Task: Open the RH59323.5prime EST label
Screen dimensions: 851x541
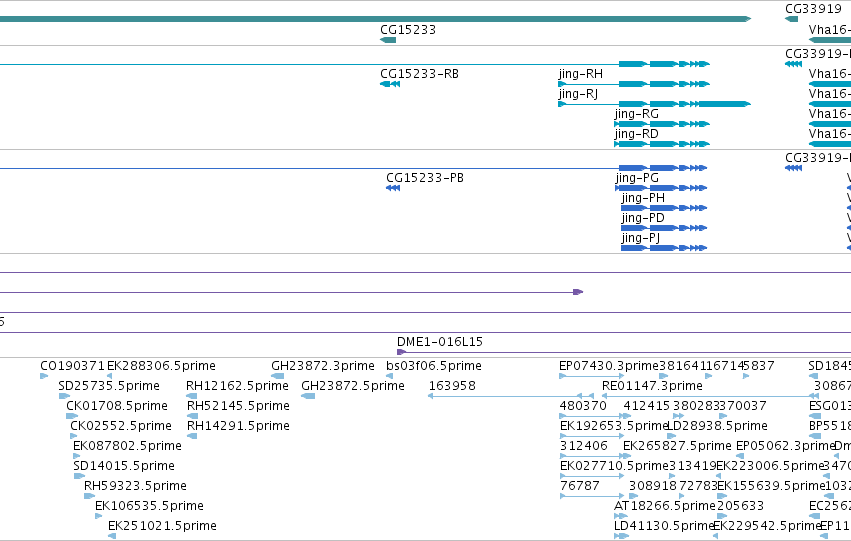Action: pos(135,486)
